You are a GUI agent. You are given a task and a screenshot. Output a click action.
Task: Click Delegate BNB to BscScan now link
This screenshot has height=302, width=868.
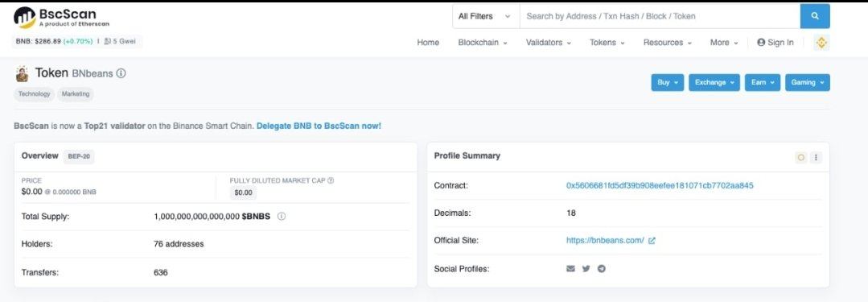click(x=319, y=126)
